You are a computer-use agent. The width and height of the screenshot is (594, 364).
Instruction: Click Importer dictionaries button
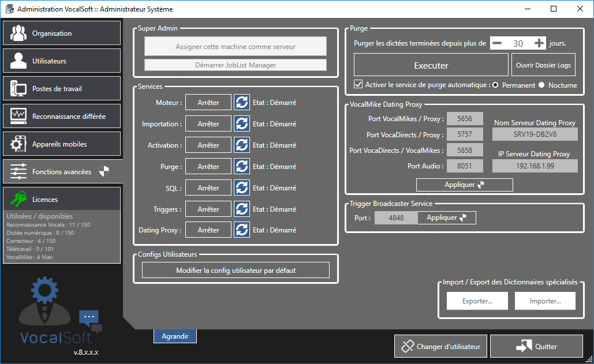545,301
